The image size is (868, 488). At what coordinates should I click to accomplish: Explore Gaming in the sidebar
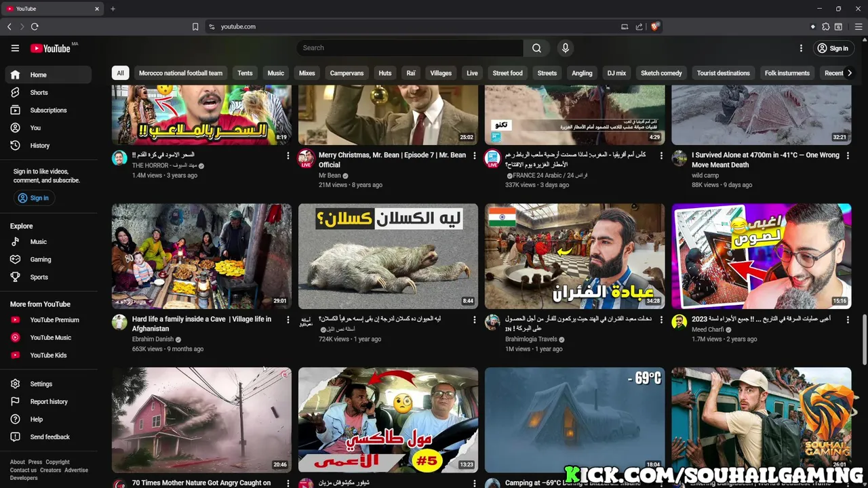pyautogui.click(x=48, y=260)
